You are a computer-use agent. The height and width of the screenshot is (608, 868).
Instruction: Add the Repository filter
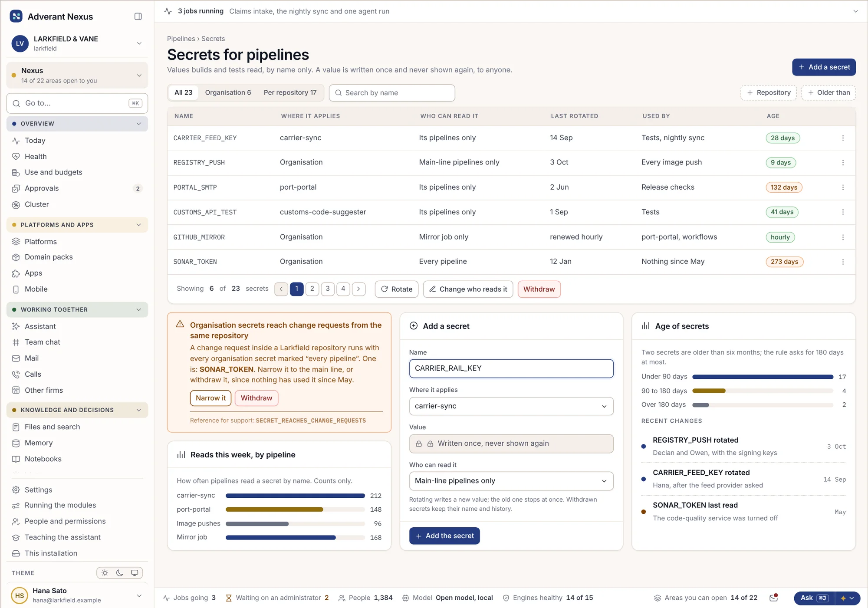pyautogui.click(x=769, y=93)
